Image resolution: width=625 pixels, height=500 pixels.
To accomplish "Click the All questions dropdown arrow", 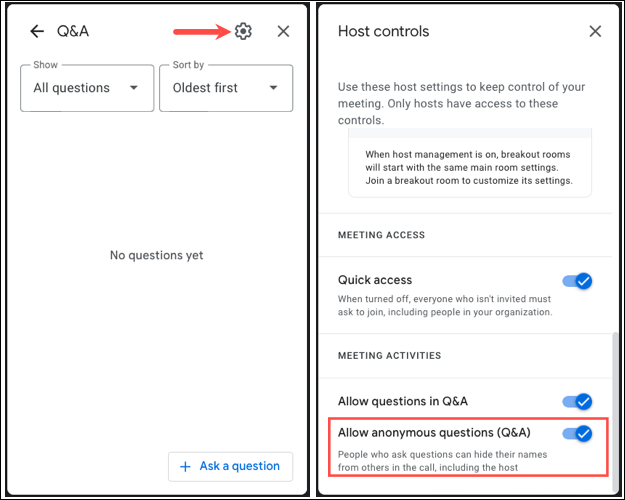I will point(134,88).
